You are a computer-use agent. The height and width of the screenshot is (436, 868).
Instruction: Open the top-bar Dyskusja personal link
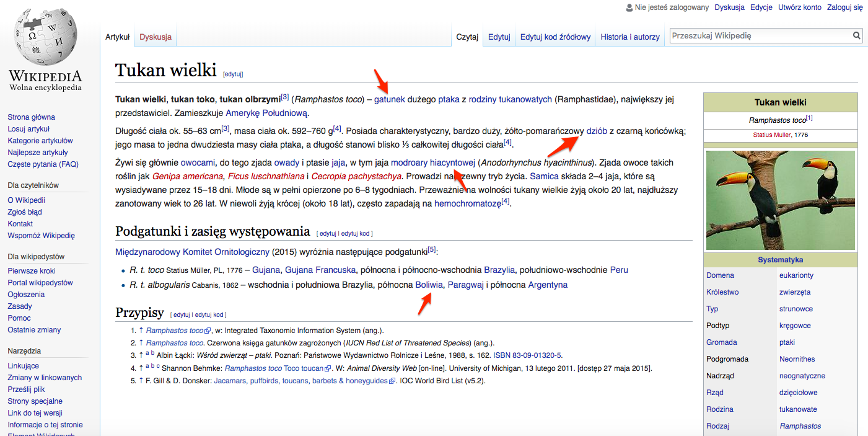729,7
